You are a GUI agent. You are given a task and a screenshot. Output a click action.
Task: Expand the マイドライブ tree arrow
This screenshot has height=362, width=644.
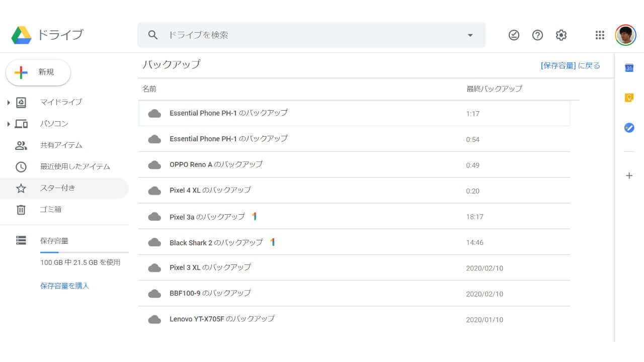point(9,103)
